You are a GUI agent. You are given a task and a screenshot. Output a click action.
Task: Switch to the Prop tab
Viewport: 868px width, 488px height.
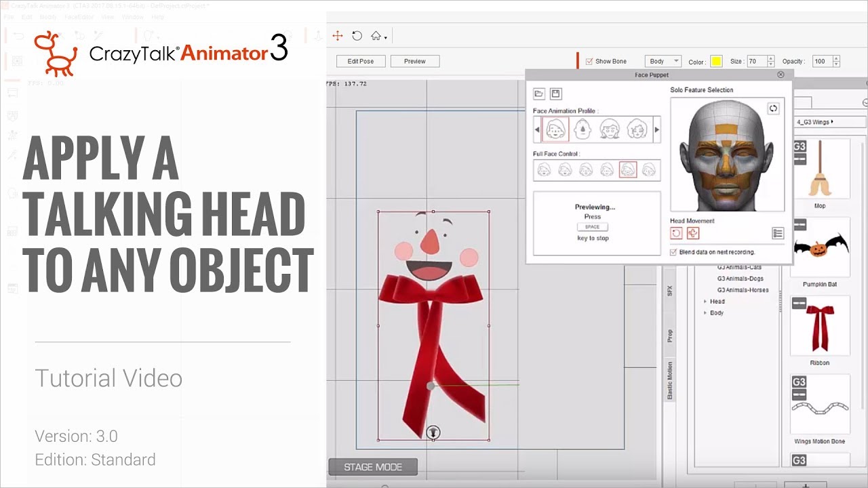point(669,335)
